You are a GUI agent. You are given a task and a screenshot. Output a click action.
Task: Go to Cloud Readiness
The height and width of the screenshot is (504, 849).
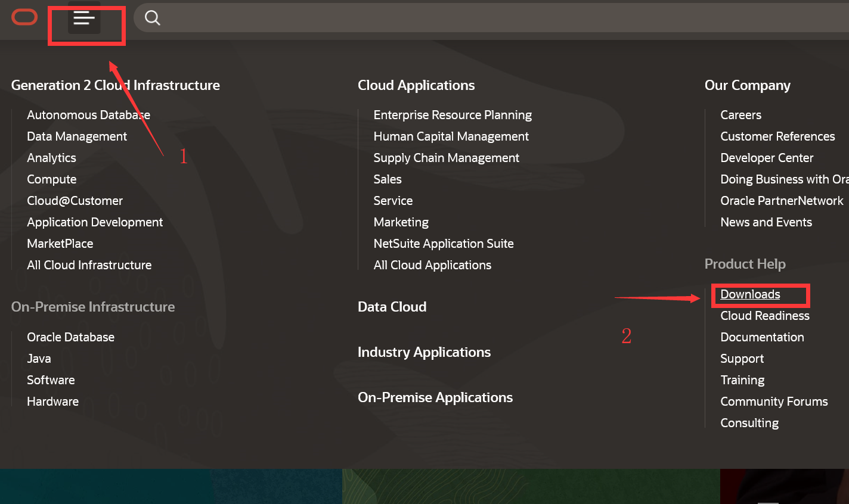click(765, 316)
